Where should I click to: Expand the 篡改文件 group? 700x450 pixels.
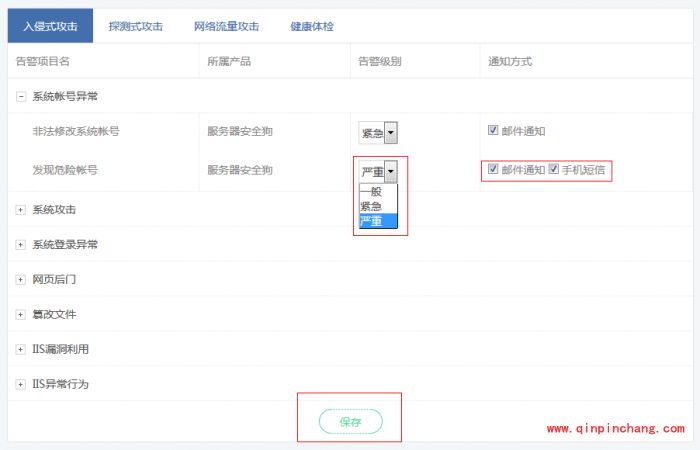21,315
